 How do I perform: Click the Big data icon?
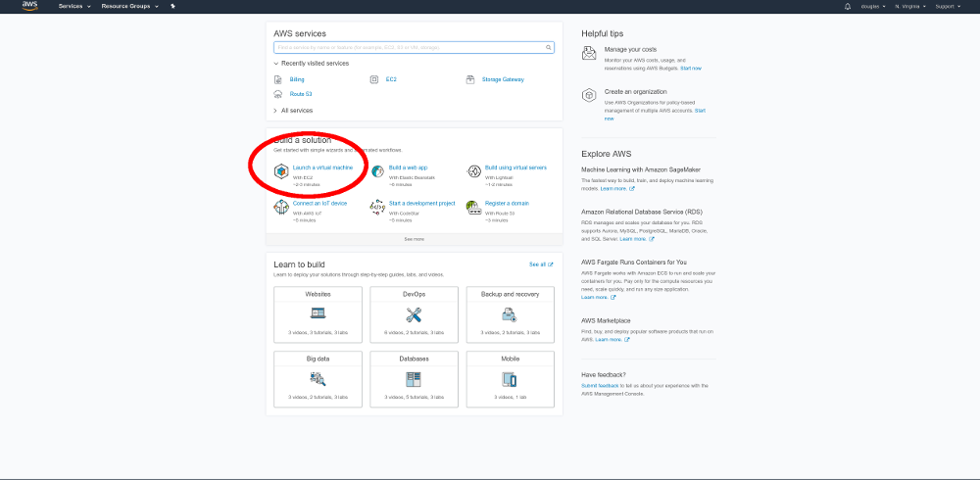(x=318, y=378)
